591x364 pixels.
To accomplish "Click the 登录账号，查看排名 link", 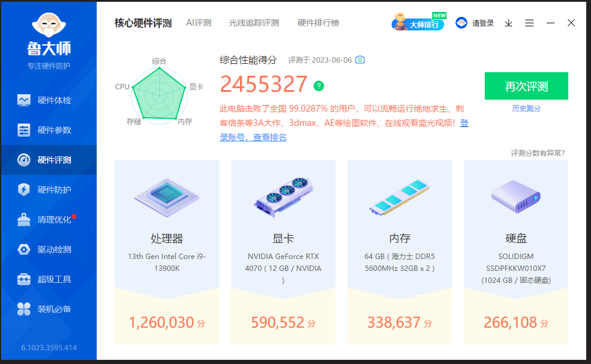I will tap(253, 137).
